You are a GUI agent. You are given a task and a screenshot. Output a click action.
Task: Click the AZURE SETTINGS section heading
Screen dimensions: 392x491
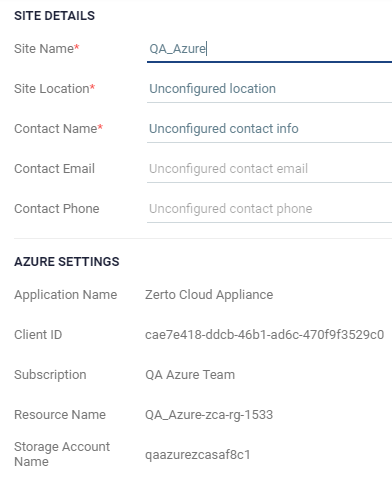click(67, 262)
